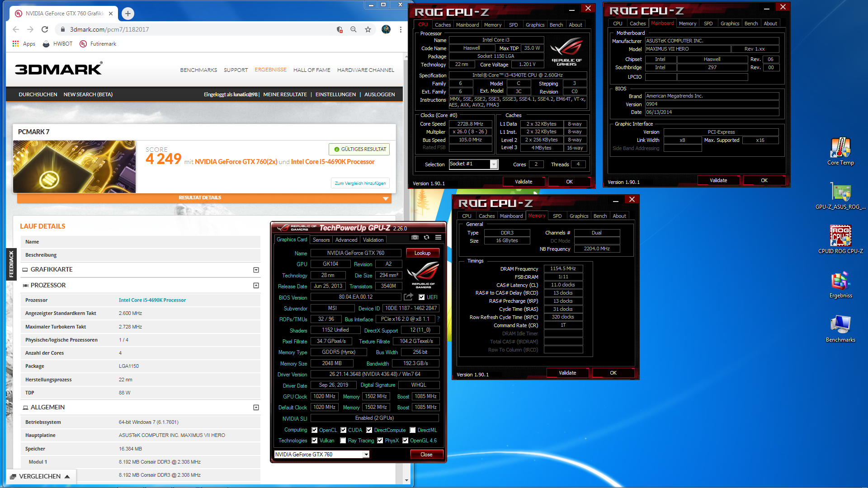Close the NVIDIA GeForce GTX 760 browser tab
Image resolution: width=868 pixels, height=488 pixels.
(111, 14)
